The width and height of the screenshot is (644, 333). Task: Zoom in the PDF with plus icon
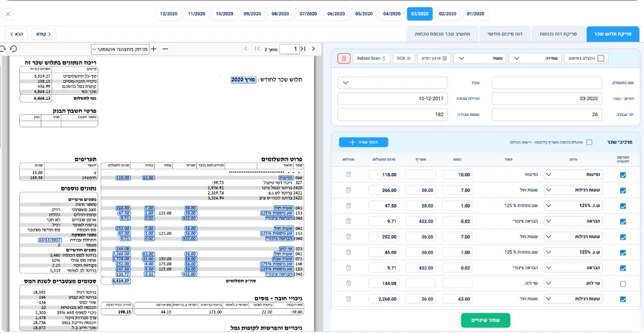coord(153,49)
